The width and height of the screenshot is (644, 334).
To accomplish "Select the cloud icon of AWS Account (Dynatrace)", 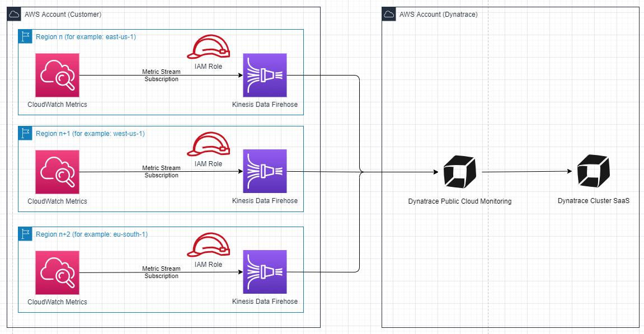I will (389, 15).
